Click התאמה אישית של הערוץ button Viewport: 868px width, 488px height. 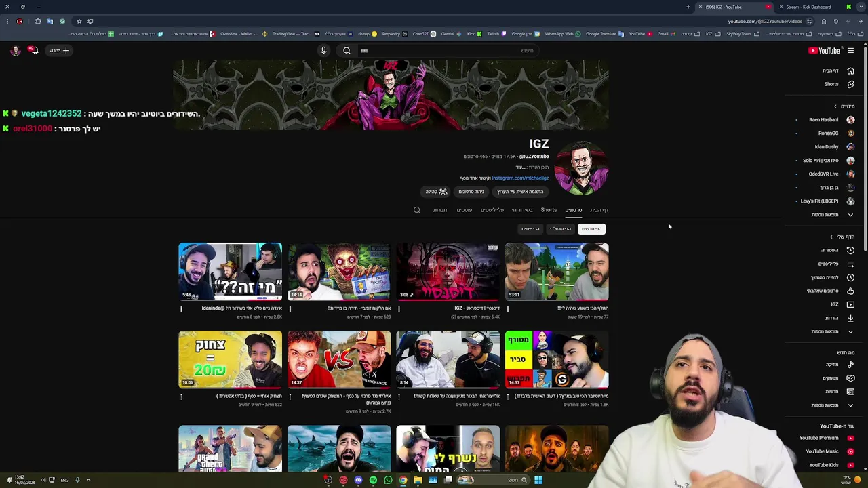[520, 192]
